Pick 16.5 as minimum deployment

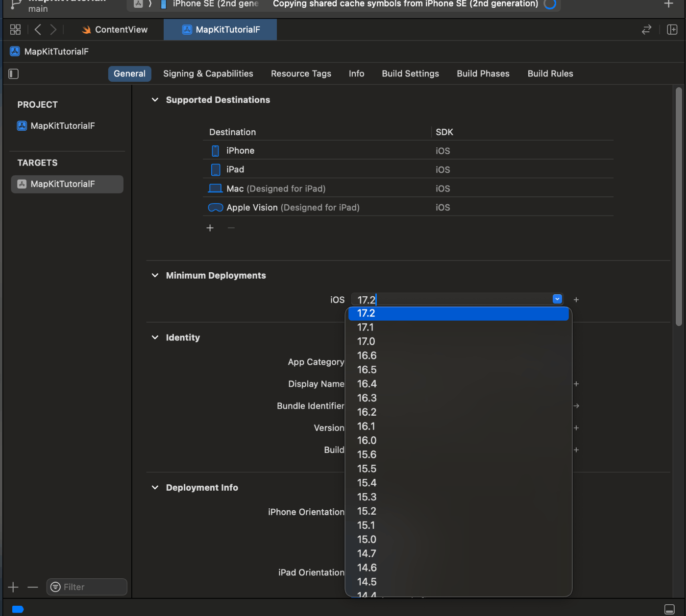click(x=459, y=370)
